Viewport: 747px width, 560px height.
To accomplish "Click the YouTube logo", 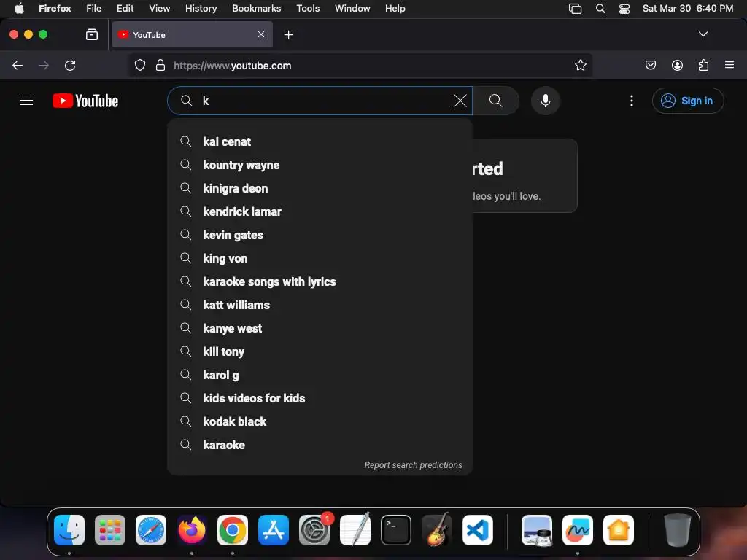I will point(85,101).
